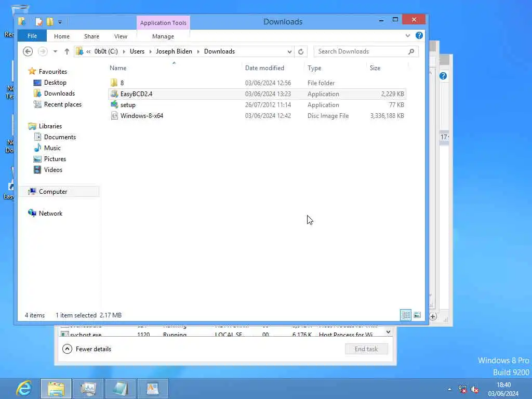The height and width of the screenshot is (399, 532).
Task: Click Joseph Biden in address breadcrumb
Action: tap(174, 51)
